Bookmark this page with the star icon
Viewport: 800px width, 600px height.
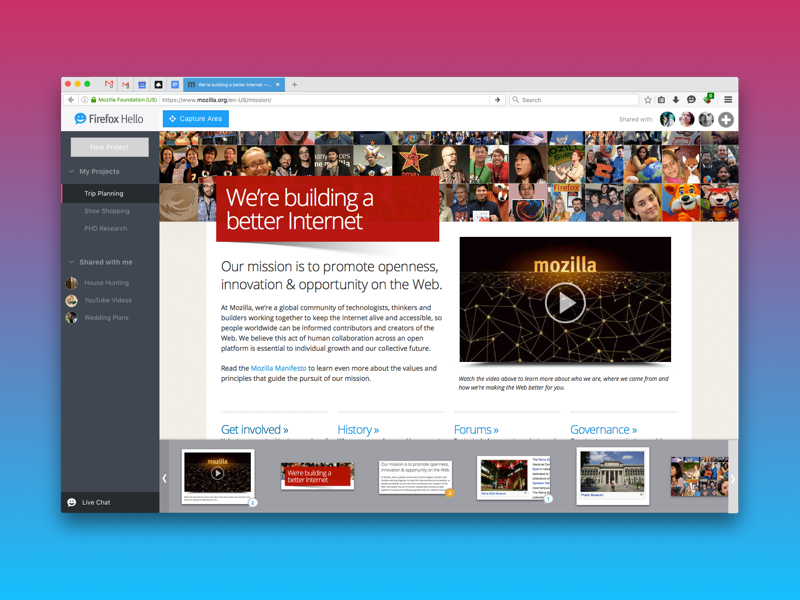648,100
